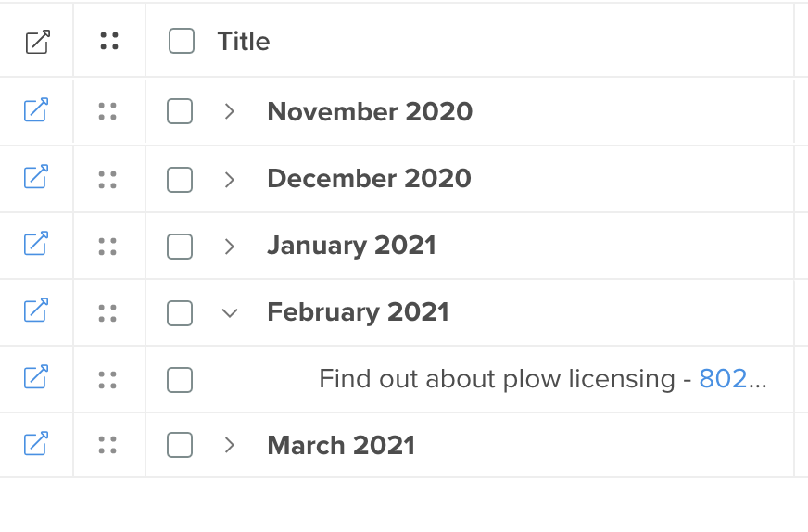Viewport: 808px width, 532px height.
Task: Expand the March 2021 group chevron
Action: [x=230, y=445]
